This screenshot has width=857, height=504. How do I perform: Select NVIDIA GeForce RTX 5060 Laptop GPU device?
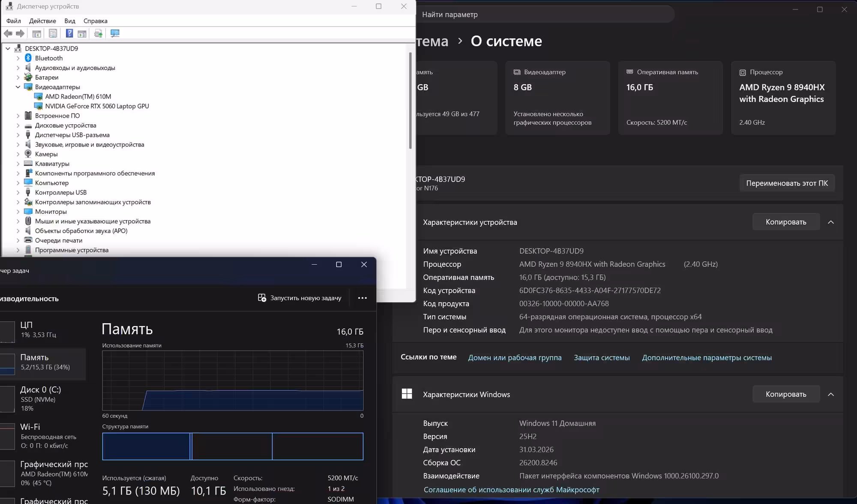tap(97, 106)
